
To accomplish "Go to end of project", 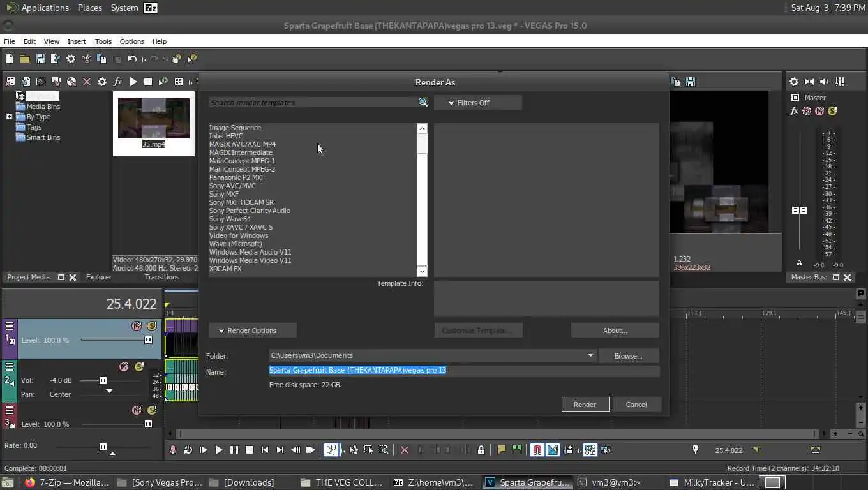I will click(x=280, y=450).
